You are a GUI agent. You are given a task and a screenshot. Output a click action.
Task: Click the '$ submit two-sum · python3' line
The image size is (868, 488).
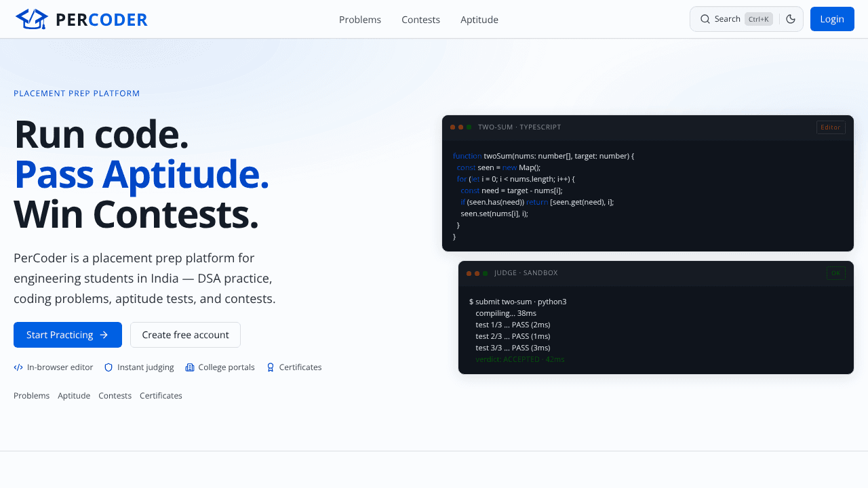[518, 302]
